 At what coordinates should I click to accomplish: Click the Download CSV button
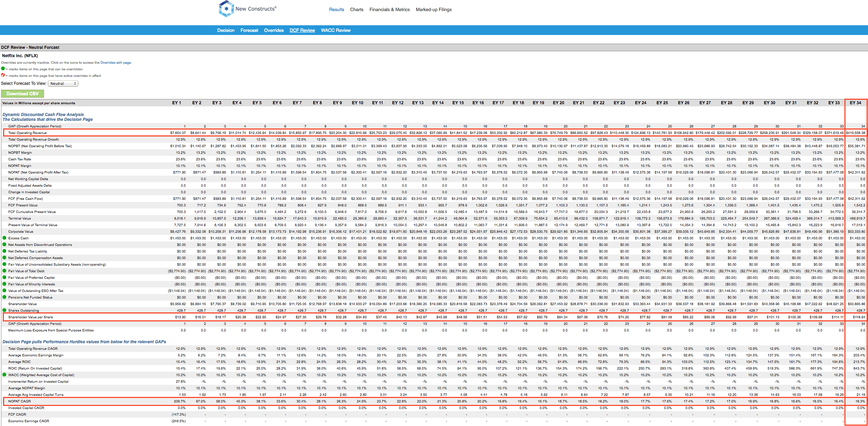click(23, 94)
